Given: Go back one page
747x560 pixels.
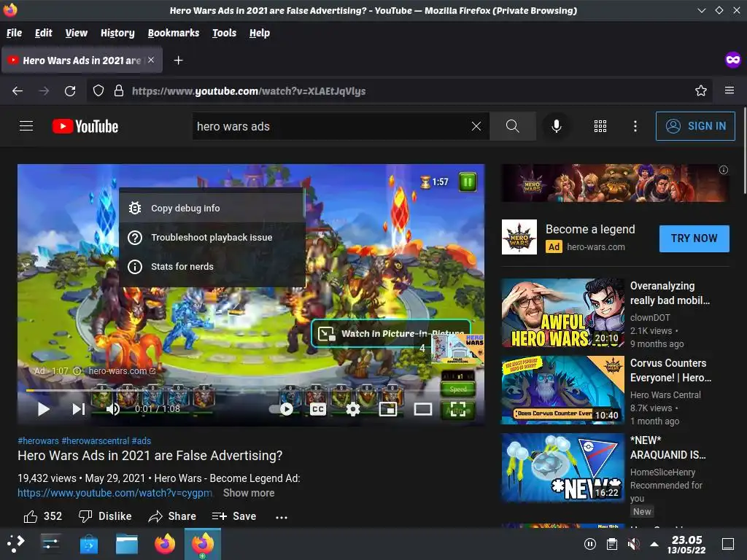Looking at the screenshot, I should [x=18, y=91].
